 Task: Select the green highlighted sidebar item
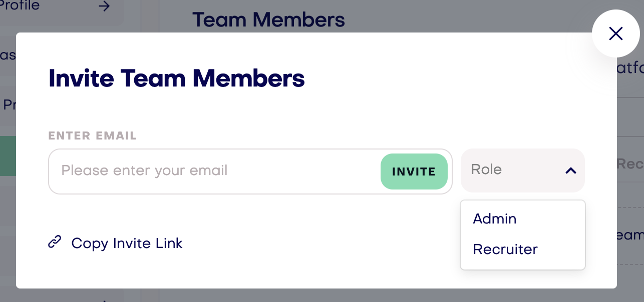8,156
